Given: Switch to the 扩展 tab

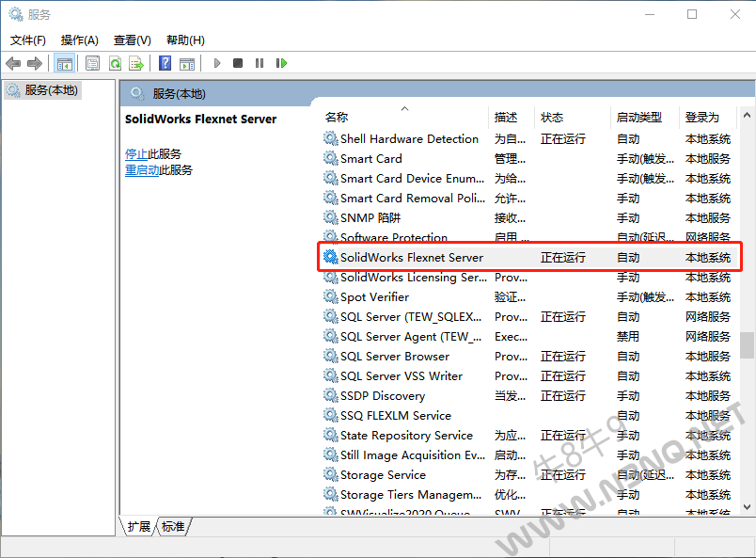Looking at the screenshot, I should point(139,527).
